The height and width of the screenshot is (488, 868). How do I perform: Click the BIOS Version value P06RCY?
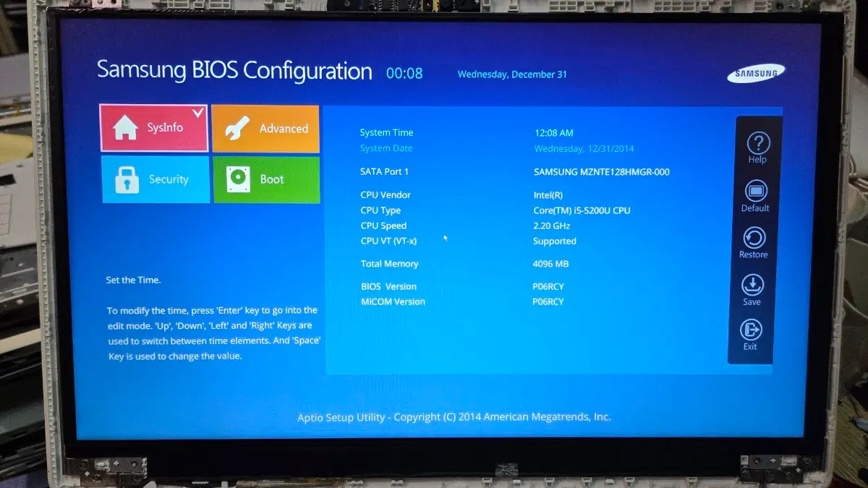click(548, 286)
